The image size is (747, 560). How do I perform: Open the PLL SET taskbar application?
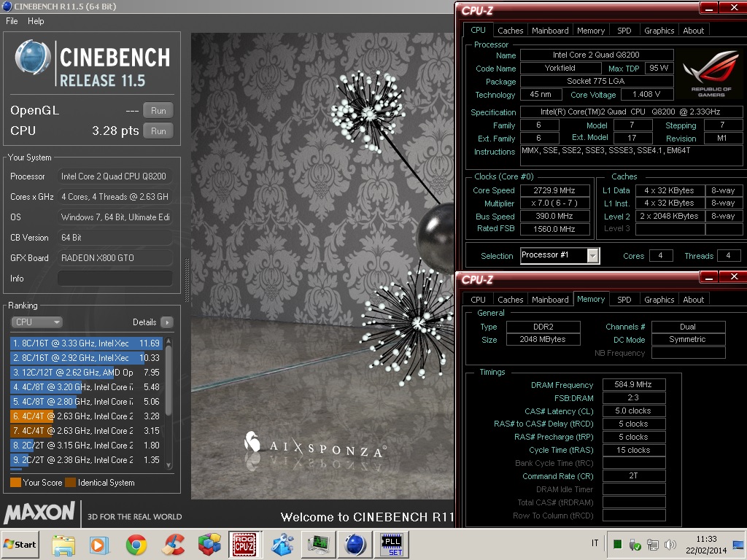392,544
